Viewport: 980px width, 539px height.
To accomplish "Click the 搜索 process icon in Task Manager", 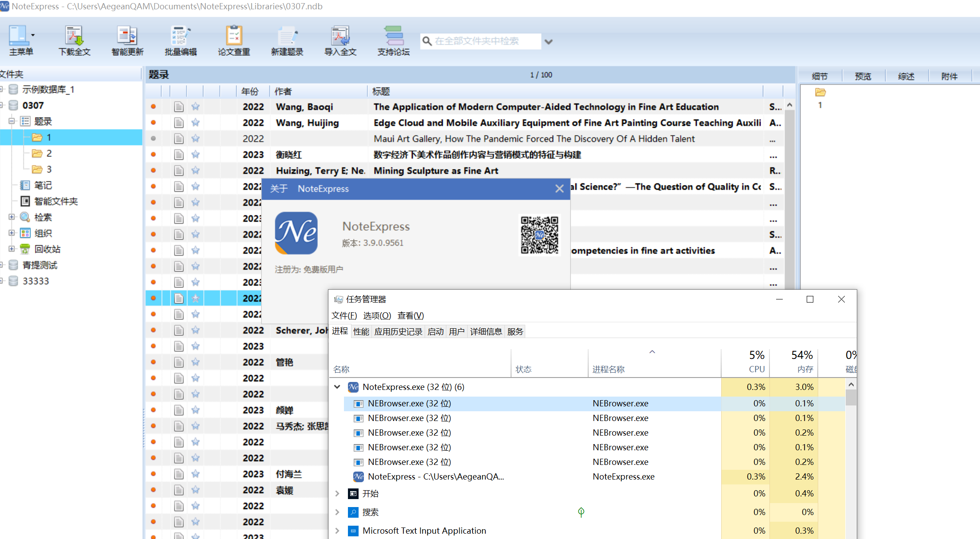I will 353,512.
